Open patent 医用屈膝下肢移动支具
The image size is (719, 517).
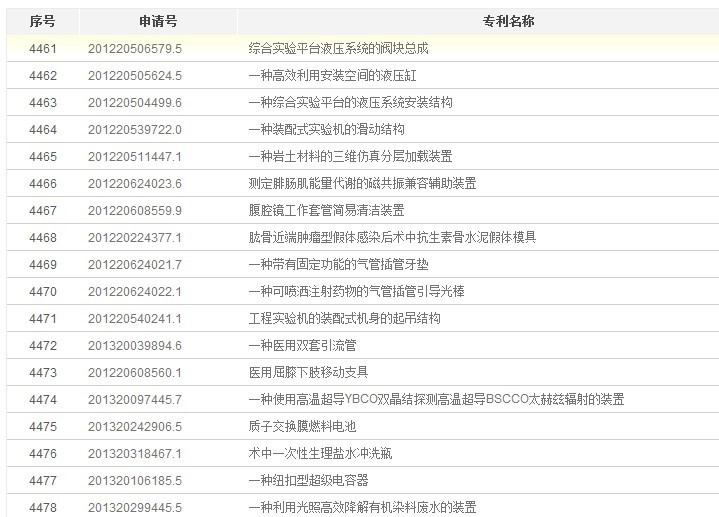click(308, 372)
